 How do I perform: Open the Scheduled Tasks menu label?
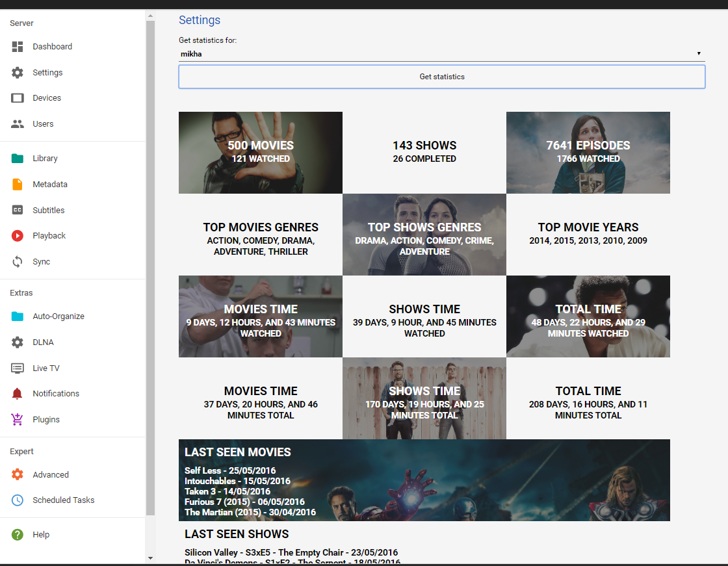pos(64,500)
